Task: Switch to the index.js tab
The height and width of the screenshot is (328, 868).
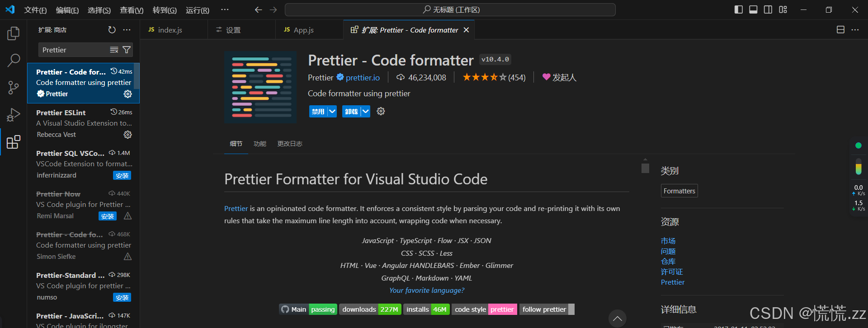Action: click(x=174, y=30)
